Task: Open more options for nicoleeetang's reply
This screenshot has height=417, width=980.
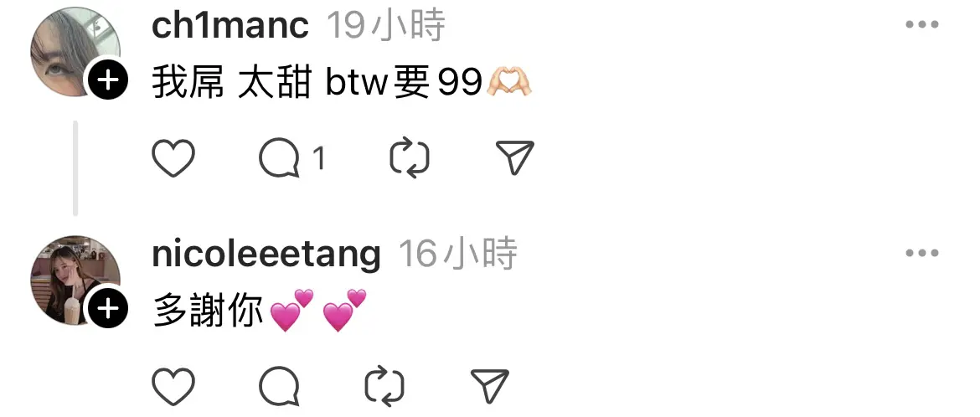Action: (x=922, y=253)
